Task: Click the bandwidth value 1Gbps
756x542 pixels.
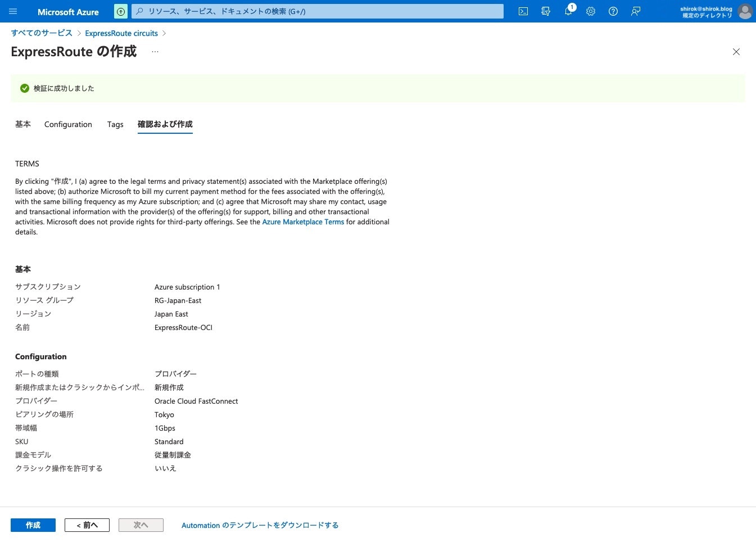Action: pos(165,428)
